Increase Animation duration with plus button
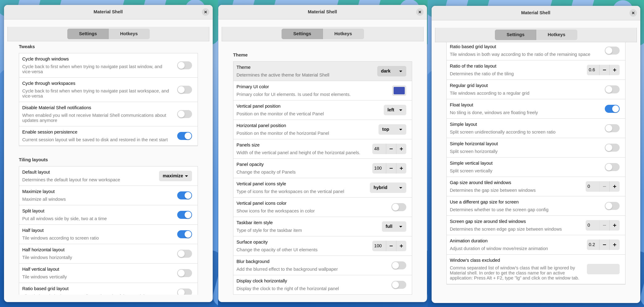Viewport: 644px width, 307px height. (614, 245)
